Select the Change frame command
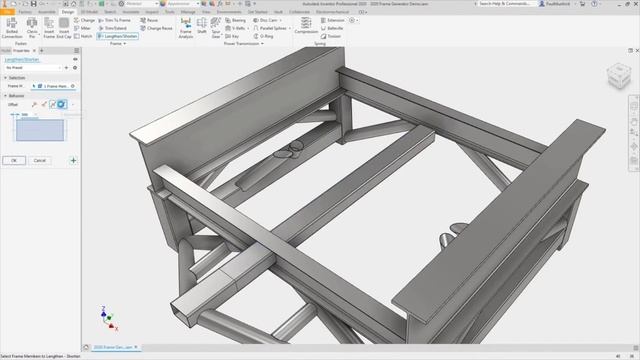Image resolution: width=640 pixels, height=360 pixels. [84, 20]
